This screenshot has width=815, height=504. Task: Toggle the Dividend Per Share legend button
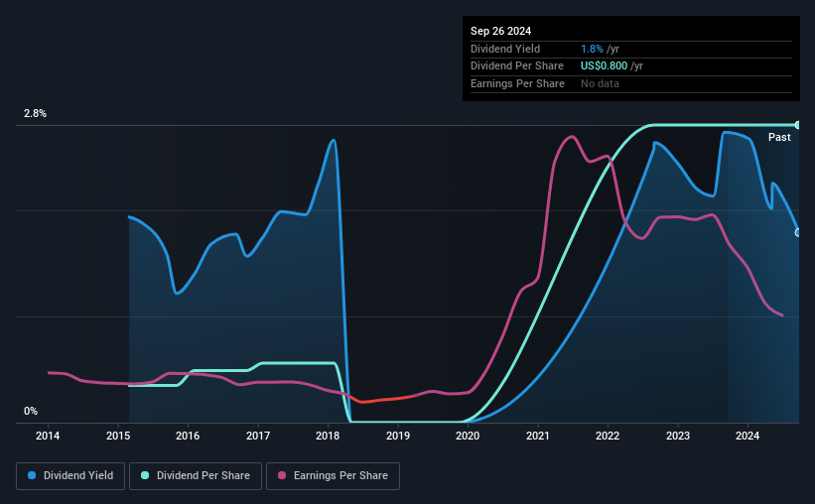(196, 475)
